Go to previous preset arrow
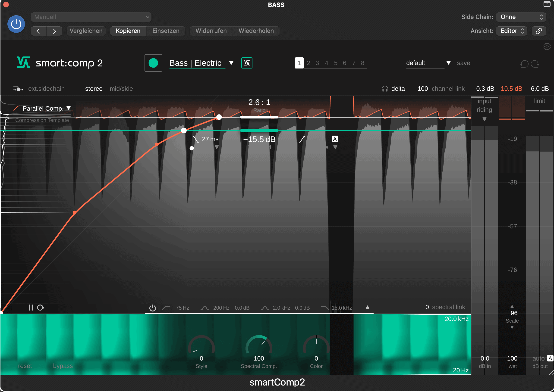Screen dimensions: 554x392 click(38, 31)
